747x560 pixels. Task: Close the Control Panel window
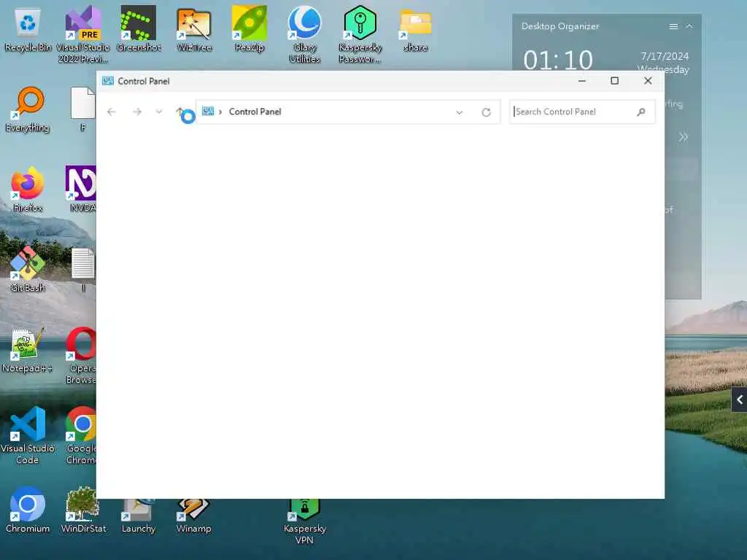[648, 81]
